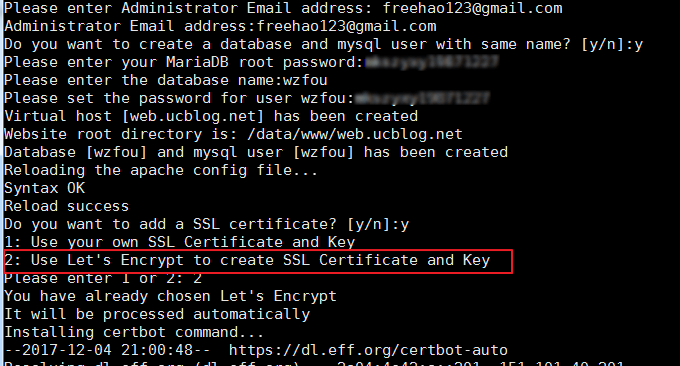This screenshot has height=366, width=680.
Task: Click the blurred MariaDB root password
Action: pyautogui.click(x=431, y=62)
